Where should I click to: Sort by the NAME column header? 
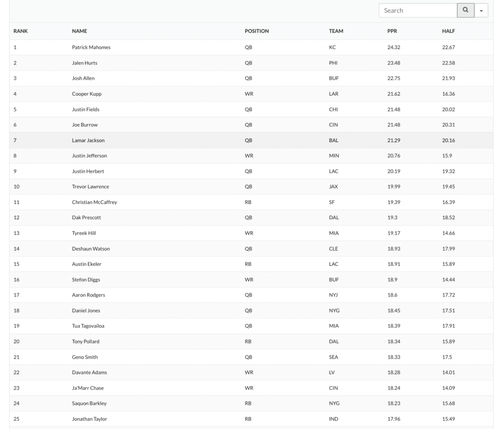point(79,31)
